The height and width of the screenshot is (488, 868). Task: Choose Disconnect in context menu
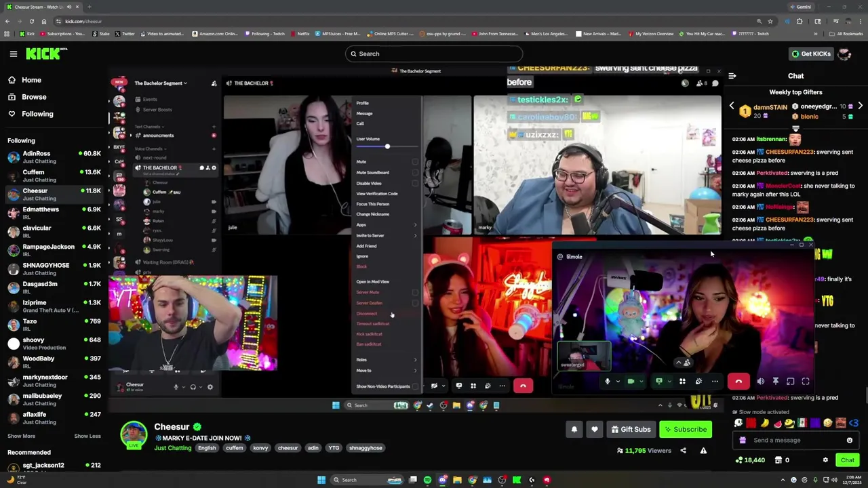coord(367,314)
